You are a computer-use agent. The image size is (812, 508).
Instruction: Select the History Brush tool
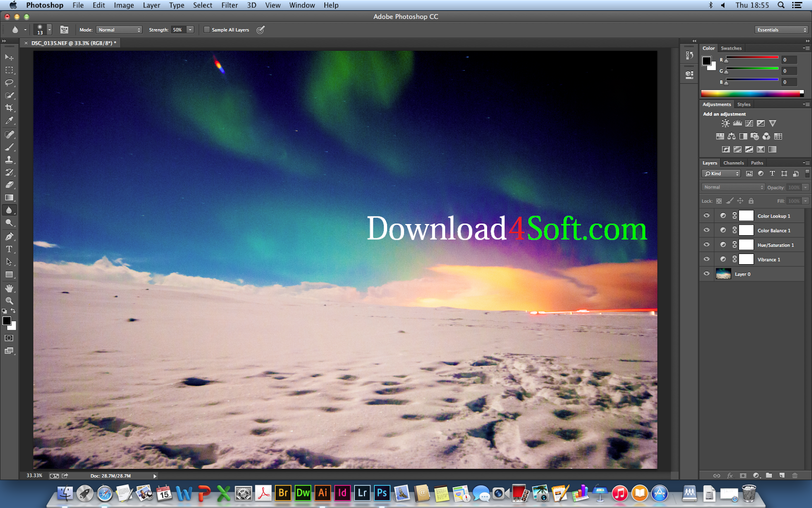pyautogui.click(x=9, y=172)
